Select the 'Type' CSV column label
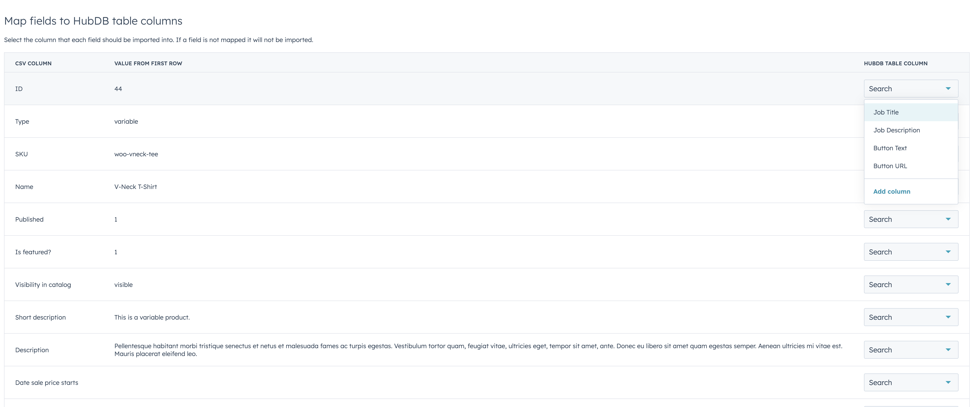Image resolution: width=980 pixels, height=407 pixels. 22,121
